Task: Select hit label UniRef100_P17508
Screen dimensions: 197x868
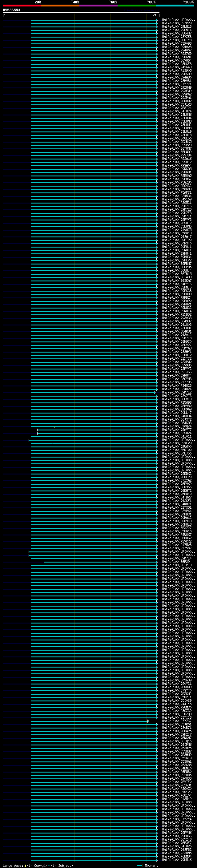Action: click(177, 545)
